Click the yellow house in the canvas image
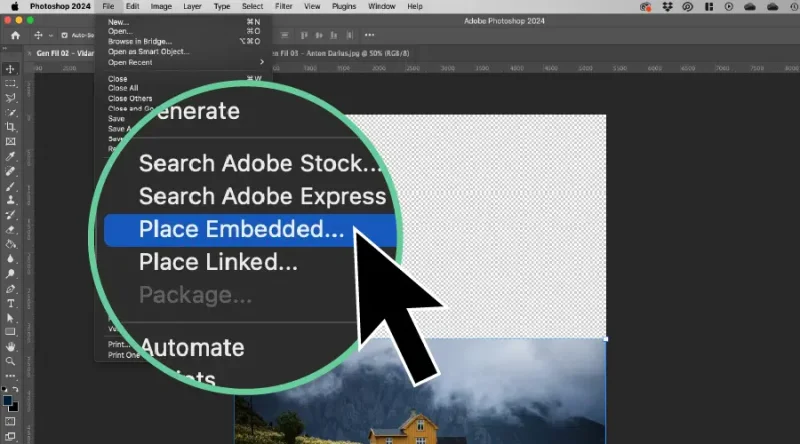This screenshot has width=800, height=444. (x=403, y=428)
